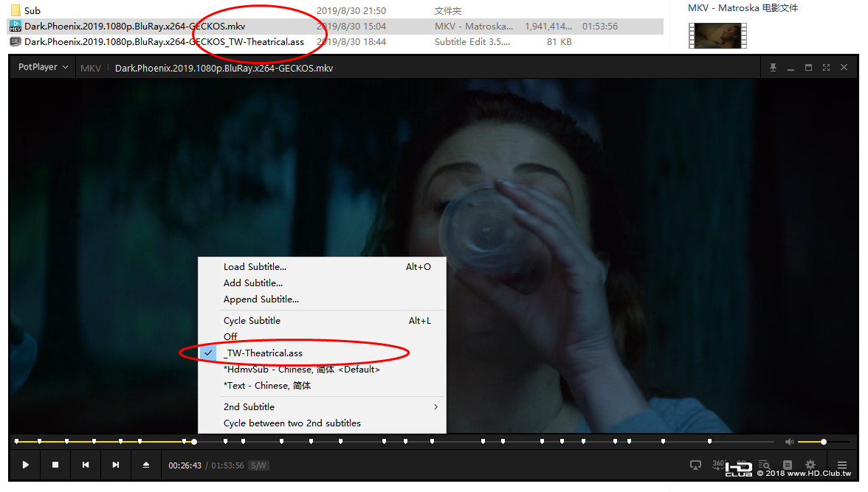Open file with the eject icon
Viewport: 868px width, 492px height.
tap(146, 465)
